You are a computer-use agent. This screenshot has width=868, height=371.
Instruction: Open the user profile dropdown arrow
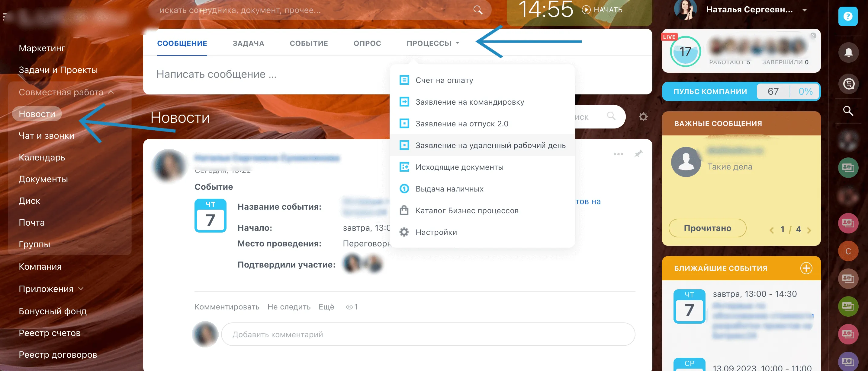pyautogui.click(x=804, y=10)
